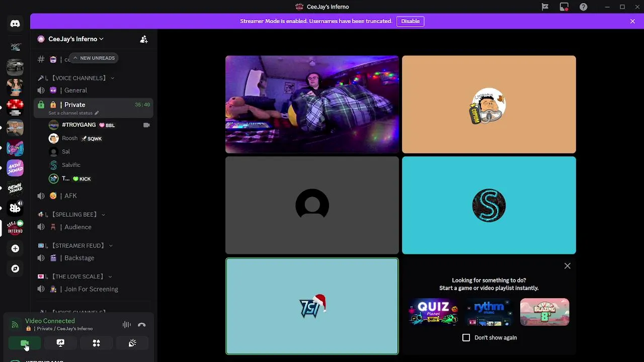
Task: Open the Gewn Skwad server icon
Action: [15, 188]
